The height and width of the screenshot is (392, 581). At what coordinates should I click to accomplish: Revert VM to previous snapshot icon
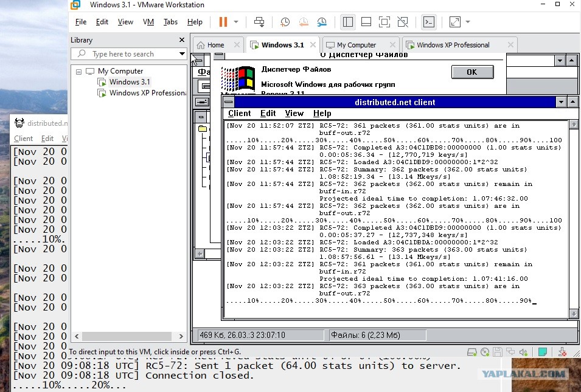click(x=304, y=22)
